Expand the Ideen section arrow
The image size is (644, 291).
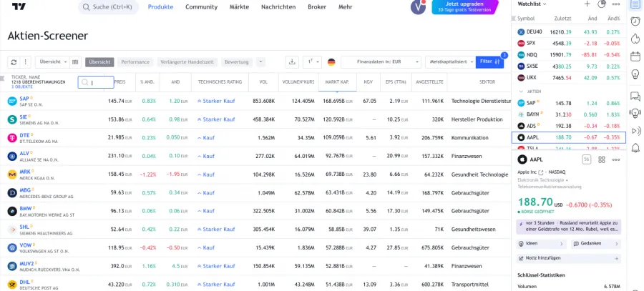(x=562, y=244)
